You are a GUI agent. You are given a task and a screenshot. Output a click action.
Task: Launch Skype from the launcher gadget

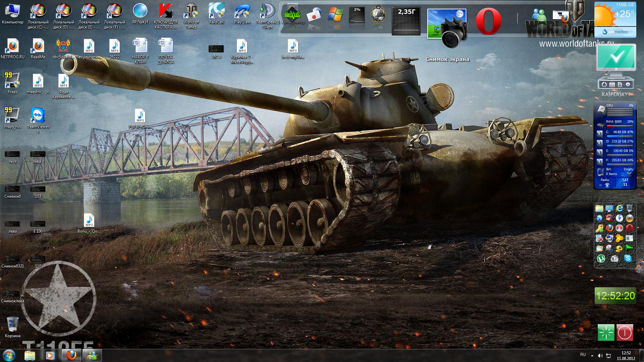point(628,258)
